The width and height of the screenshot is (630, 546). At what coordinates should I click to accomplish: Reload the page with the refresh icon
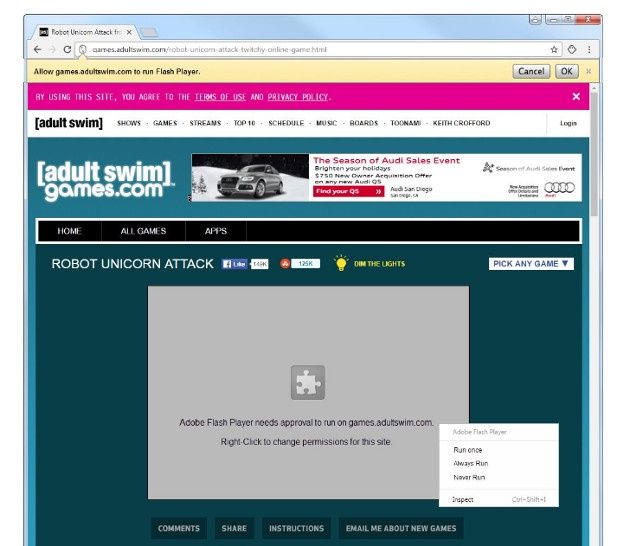[x=68, y=49]
